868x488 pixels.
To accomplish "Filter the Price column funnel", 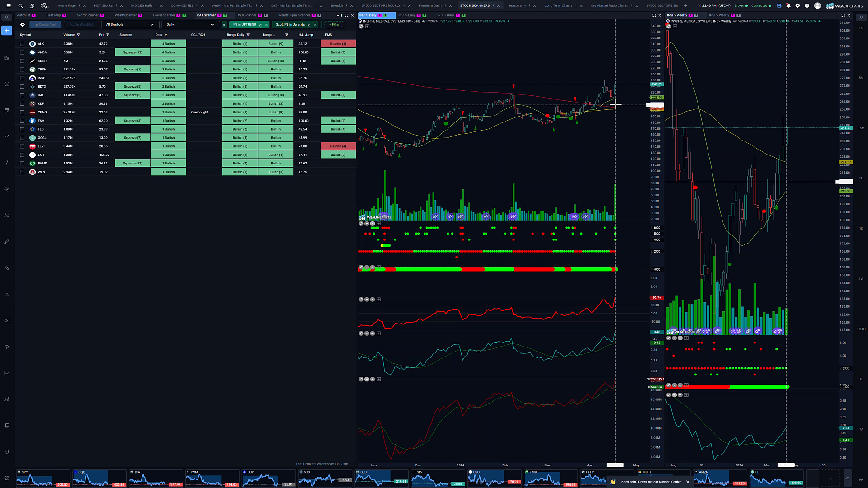I will 108,35.
